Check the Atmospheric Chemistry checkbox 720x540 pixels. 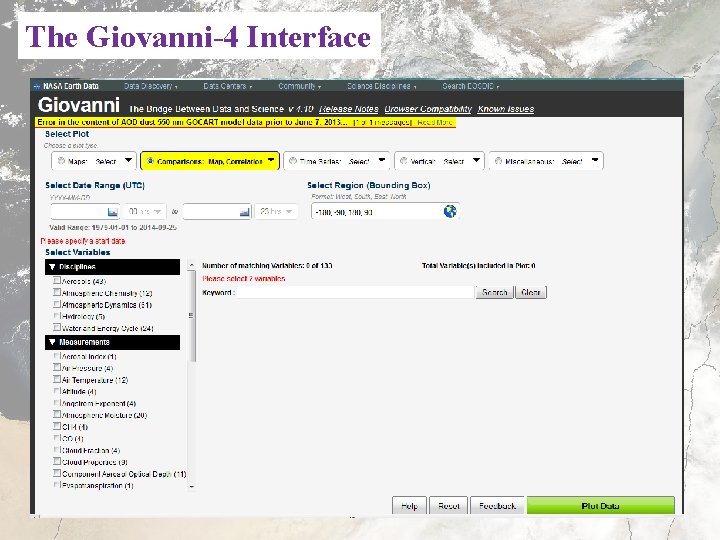coord(57,292)
